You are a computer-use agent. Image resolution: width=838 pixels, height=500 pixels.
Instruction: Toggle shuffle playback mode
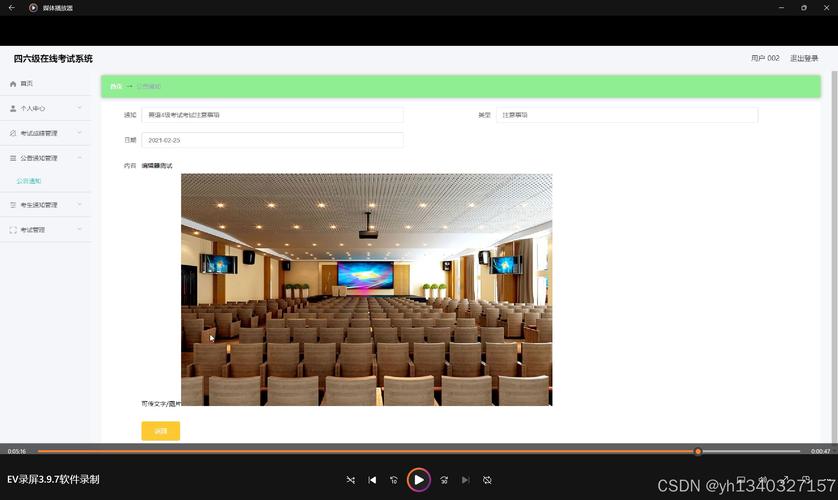click(x=350, y=480)
